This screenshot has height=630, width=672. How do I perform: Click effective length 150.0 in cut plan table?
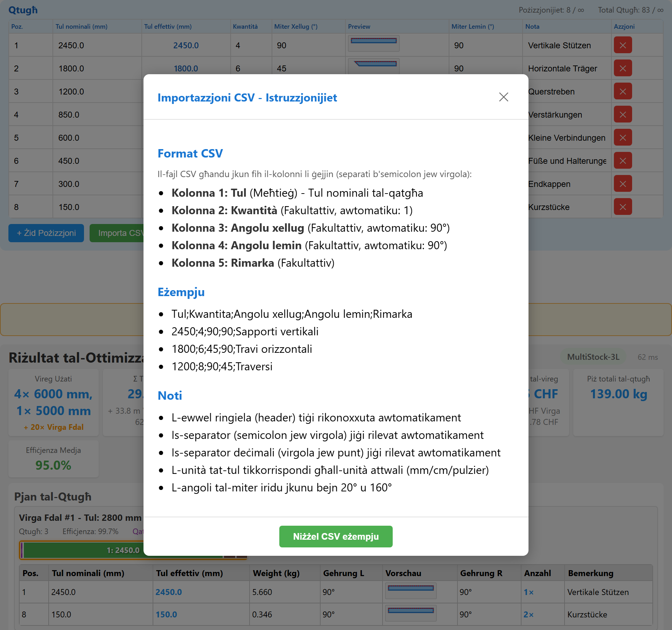click(x=166, y=615)
